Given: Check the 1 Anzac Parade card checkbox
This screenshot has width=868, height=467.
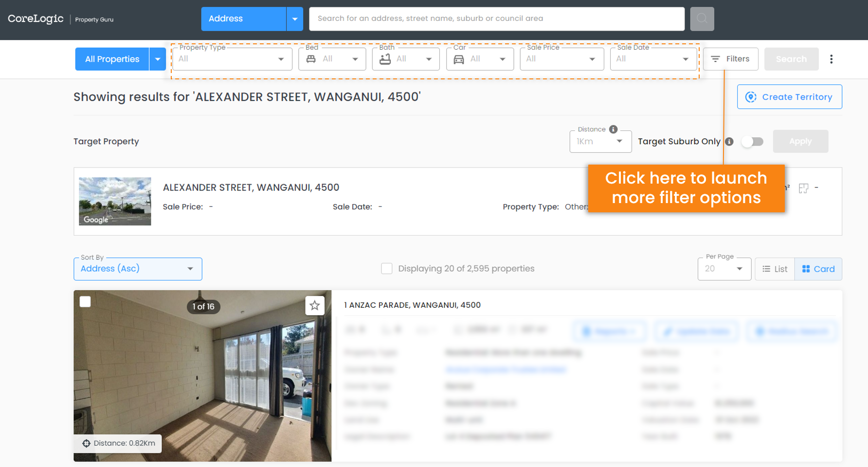Looking at the screenshot, I should [85, 302].
